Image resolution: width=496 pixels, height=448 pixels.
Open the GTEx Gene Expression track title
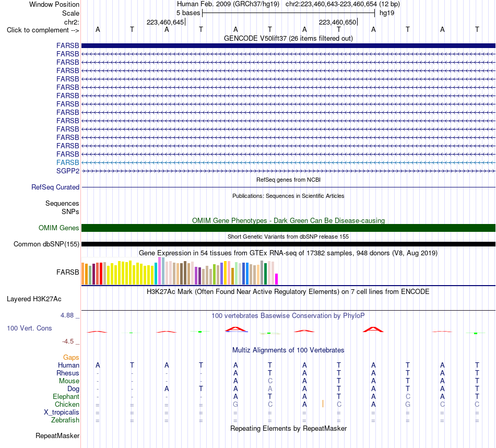pos(288,253)
